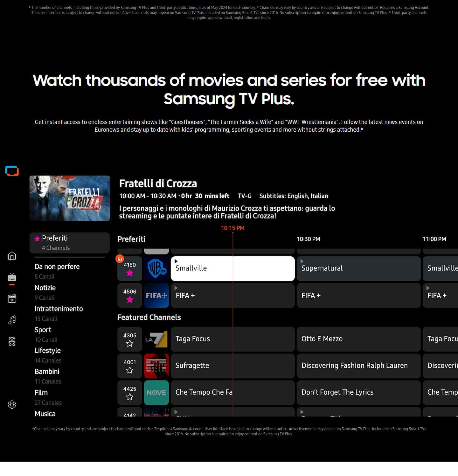Play FIFA + current program
Viewport: 458px width, 476px height.
pyautogui.click(x=233, y=295)
